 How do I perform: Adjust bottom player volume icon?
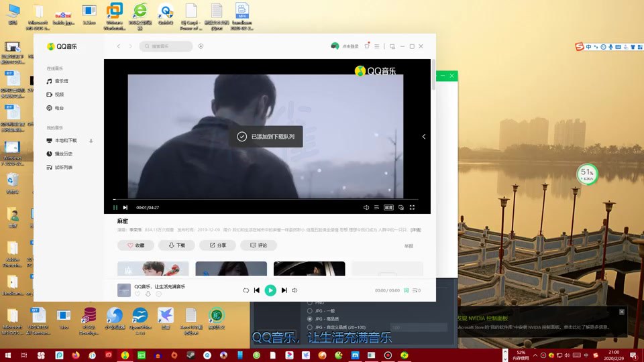pos(294,290)
